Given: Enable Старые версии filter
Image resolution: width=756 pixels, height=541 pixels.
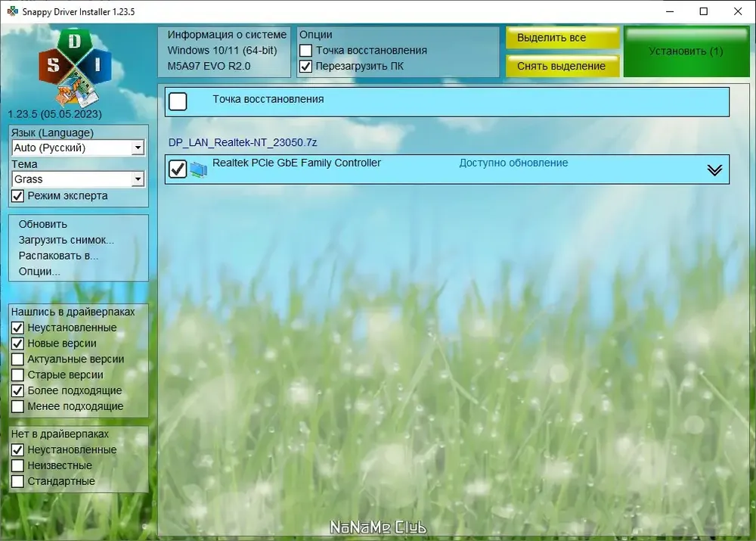Looking at the screenshot, I should point(18,375).
